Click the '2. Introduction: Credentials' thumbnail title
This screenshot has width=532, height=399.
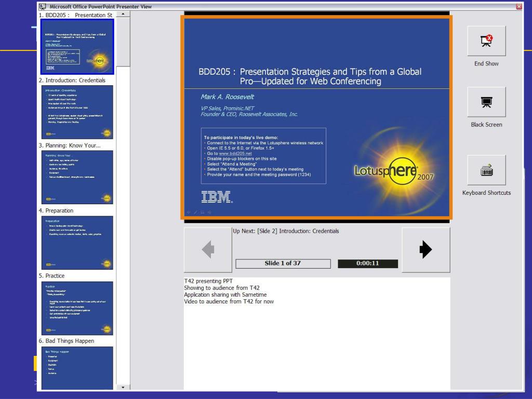tap(72, 81)
